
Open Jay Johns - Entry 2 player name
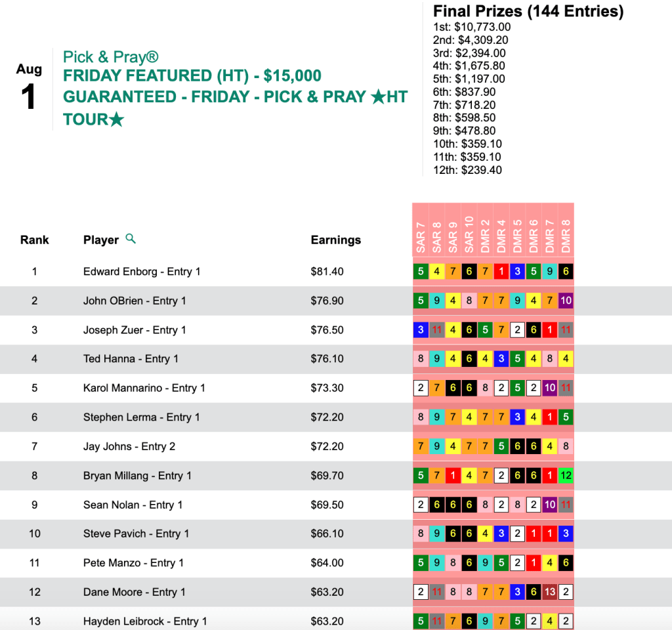click(129, 446)
